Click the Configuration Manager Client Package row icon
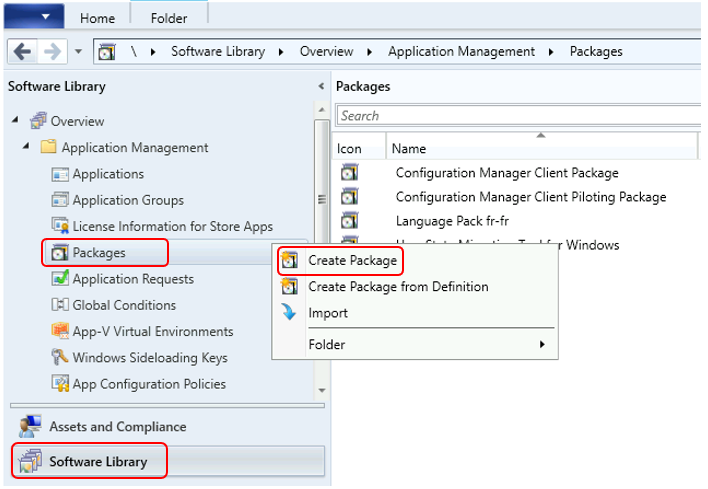 350,172
